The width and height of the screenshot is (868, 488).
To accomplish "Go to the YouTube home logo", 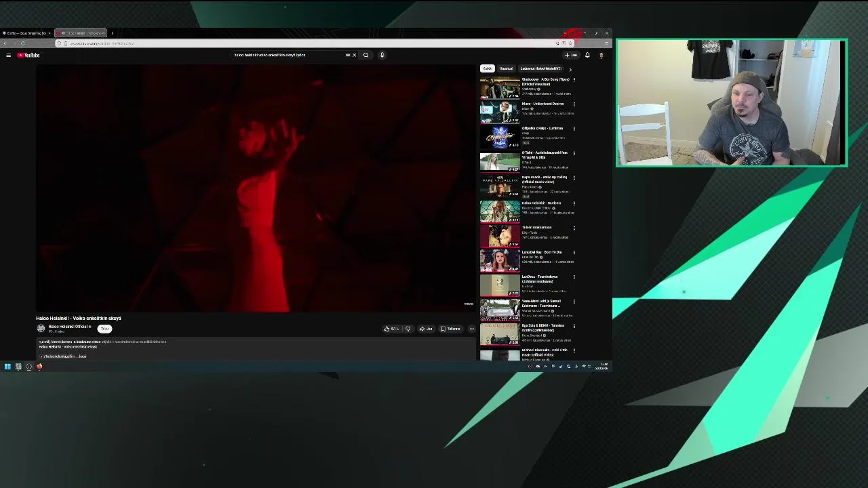I will point(28,55).
